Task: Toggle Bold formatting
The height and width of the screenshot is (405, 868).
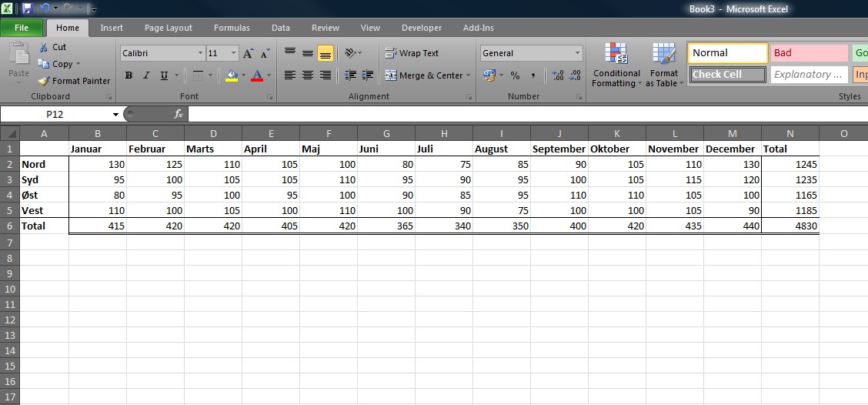Action: click(x=129, y=75)
